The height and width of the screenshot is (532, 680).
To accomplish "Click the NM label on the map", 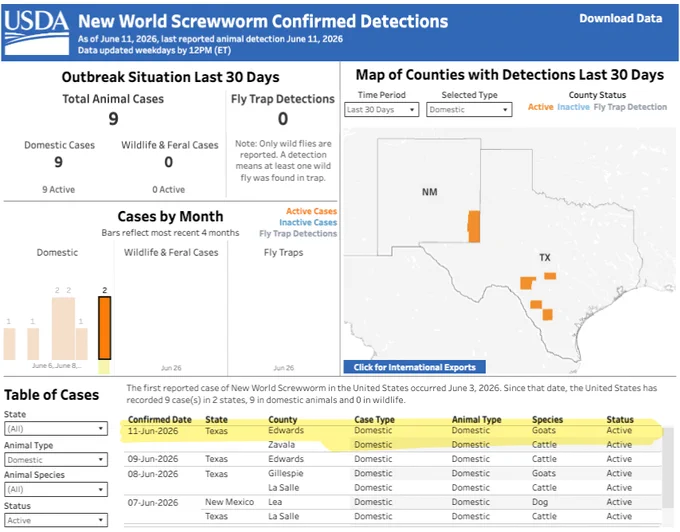I will (429, 192).
